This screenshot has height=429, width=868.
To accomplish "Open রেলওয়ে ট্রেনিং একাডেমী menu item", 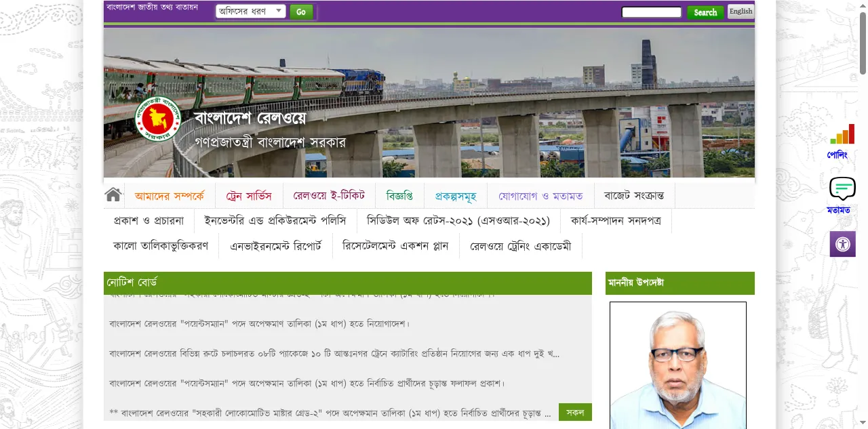I will pos(521,246).
